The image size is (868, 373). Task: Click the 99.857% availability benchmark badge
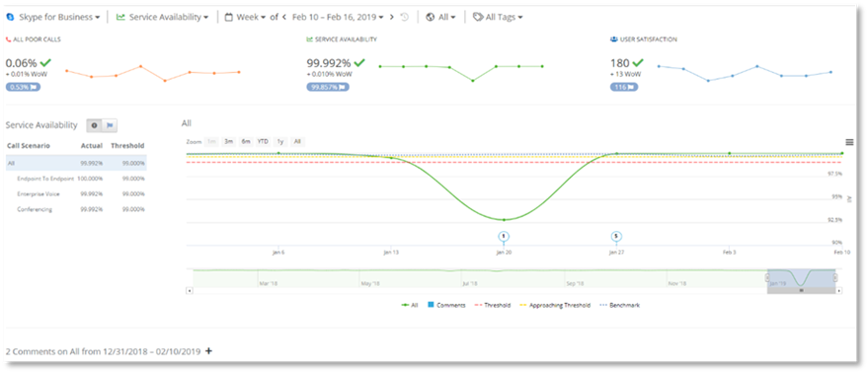pos(328,87)
